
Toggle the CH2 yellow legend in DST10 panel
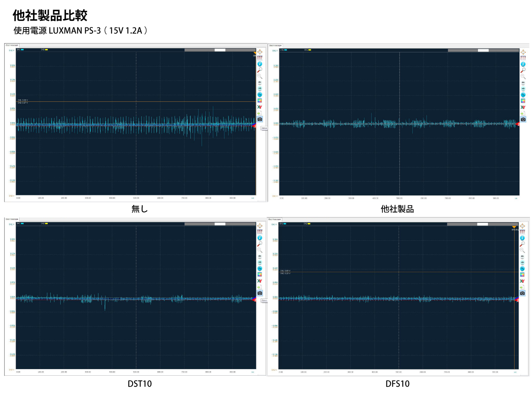[x=44, y=224]
